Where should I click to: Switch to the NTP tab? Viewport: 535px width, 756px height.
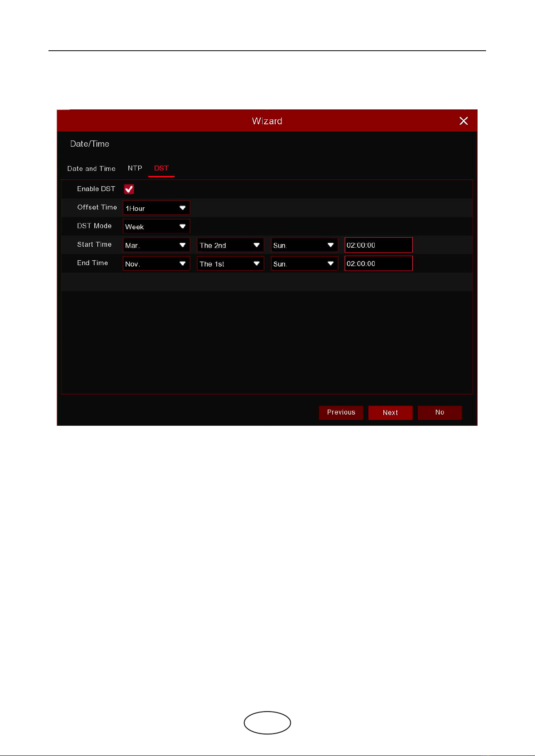click(135, 168)
